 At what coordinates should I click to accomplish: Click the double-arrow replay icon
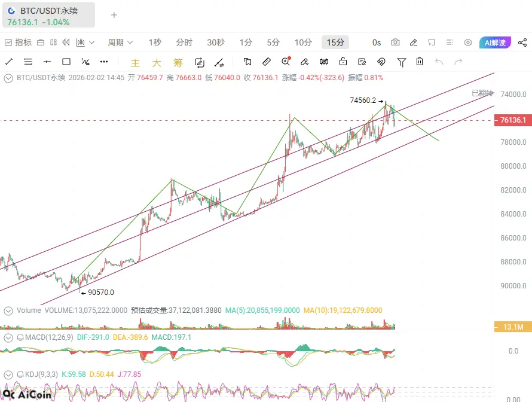pos(66,42)
